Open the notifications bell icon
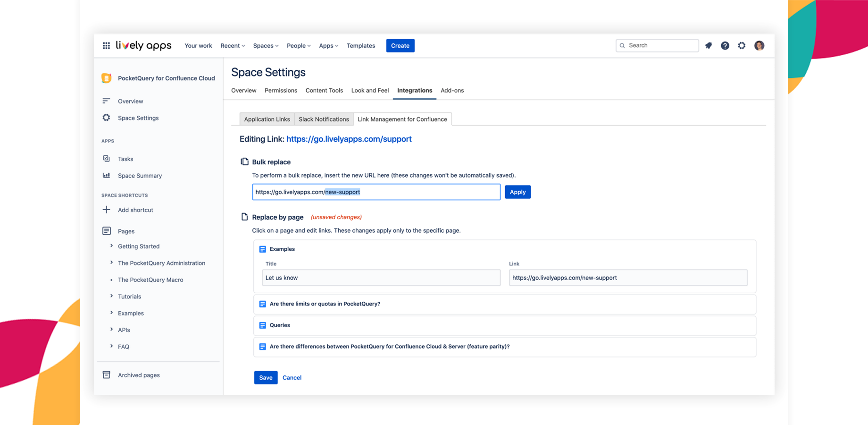The height and width of the screenshot is (425, 868). [708, 45]
